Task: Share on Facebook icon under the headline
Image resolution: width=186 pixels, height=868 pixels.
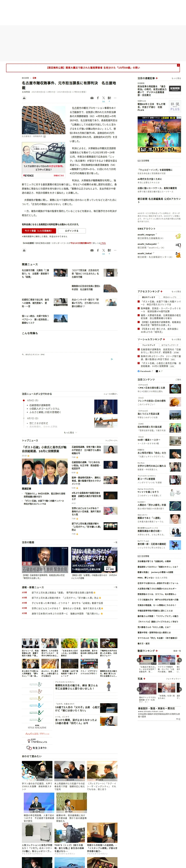Action: 98,98
